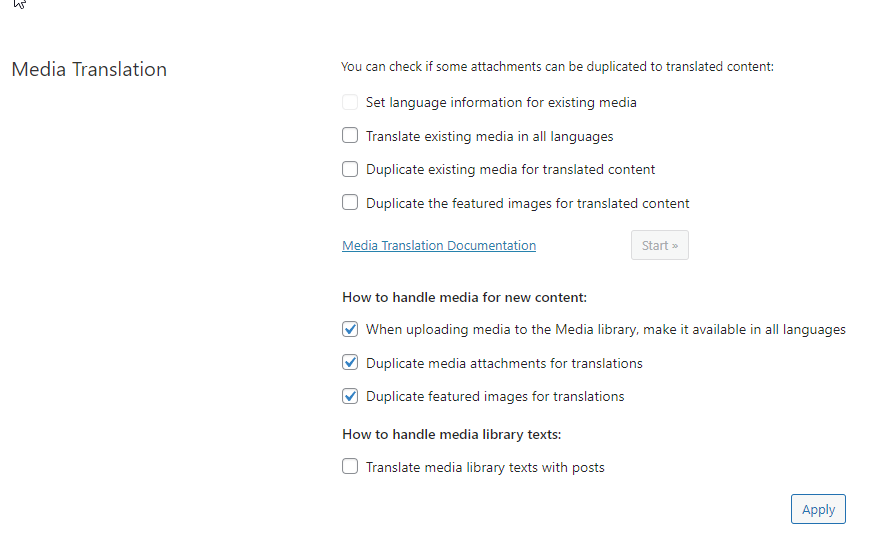Disable the 'Duplicate media attachments for translations' checkbox

(350, 363)
